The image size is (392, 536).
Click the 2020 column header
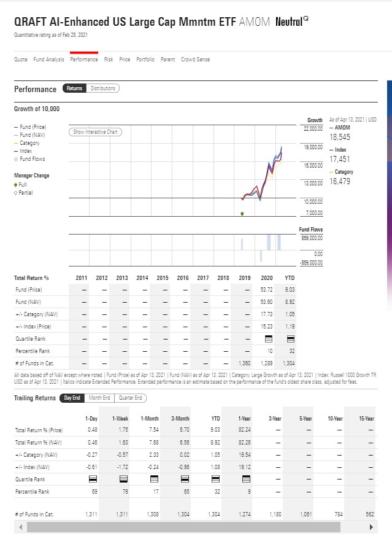tap(267, 278)
